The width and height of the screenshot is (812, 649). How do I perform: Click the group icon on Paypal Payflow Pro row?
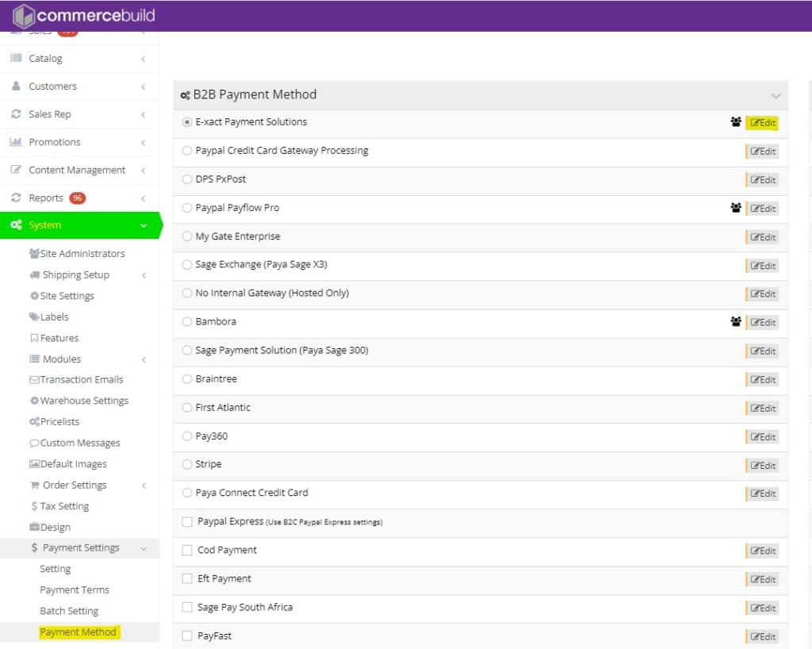click(735, 208)
